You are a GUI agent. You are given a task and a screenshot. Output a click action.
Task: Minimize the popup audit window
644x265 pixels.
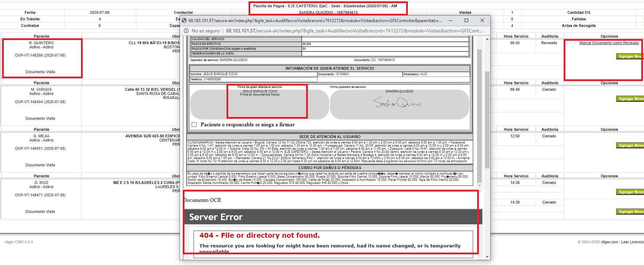[x=451, y=20]
